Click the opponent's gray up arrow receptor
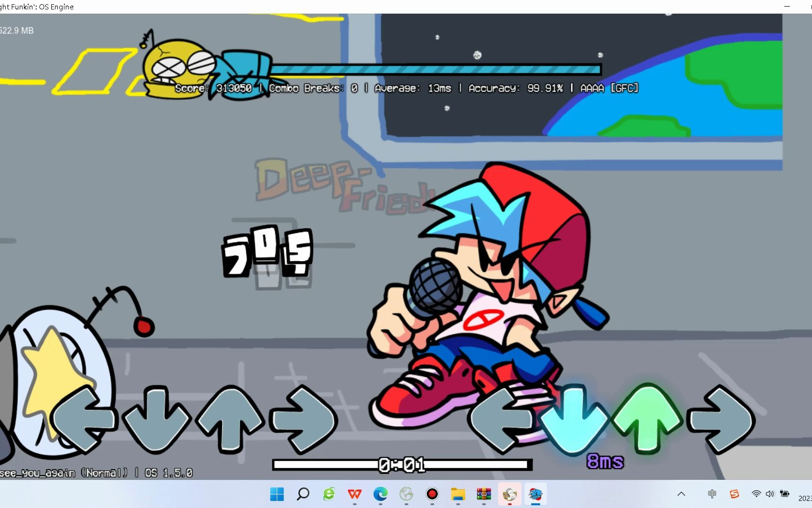This screenshot has height=508, width=812. [x=230, y=419]
